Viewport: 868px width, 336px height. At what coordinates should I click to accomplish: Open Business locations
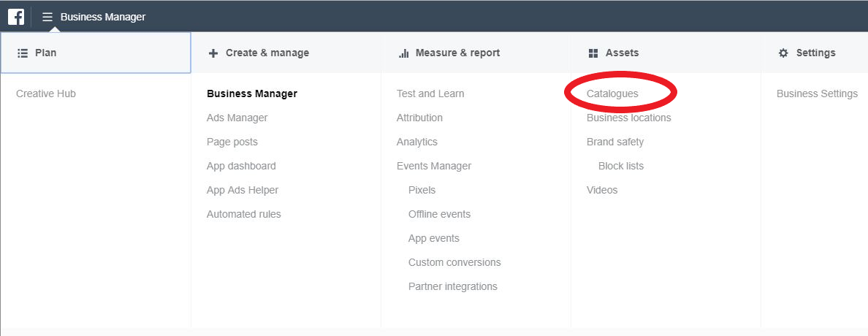629,118
